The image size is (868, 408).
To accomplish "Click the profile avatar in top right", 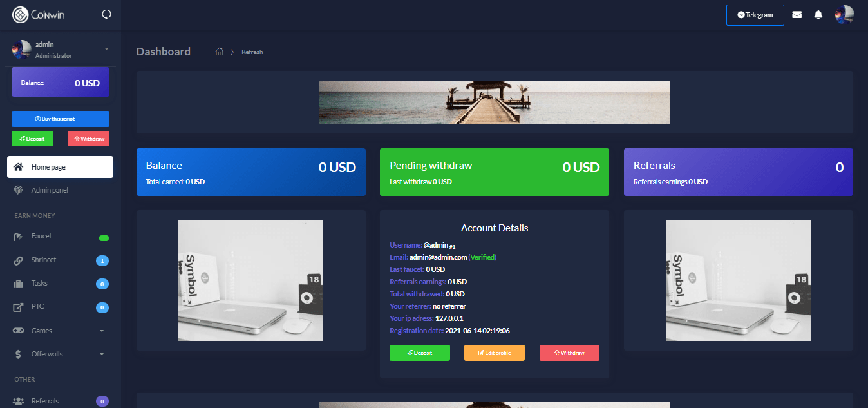I will [x=844, y=15].
